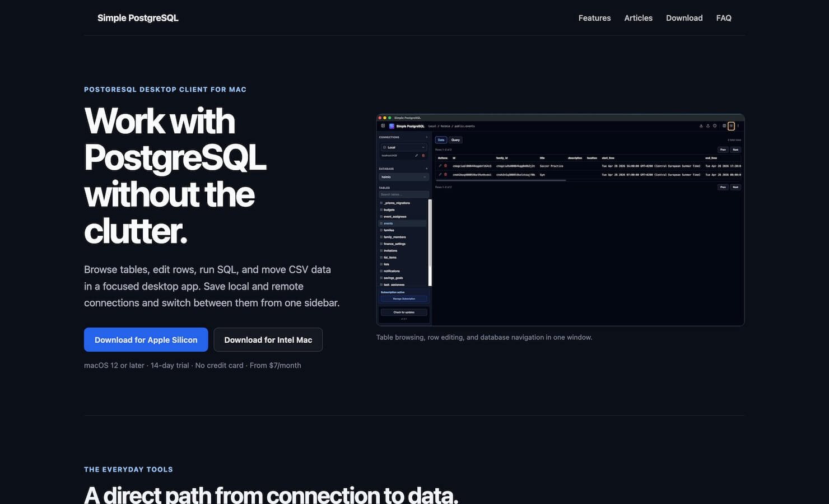
Task: Click the Gym title cell
Action: tap(542, 175)
